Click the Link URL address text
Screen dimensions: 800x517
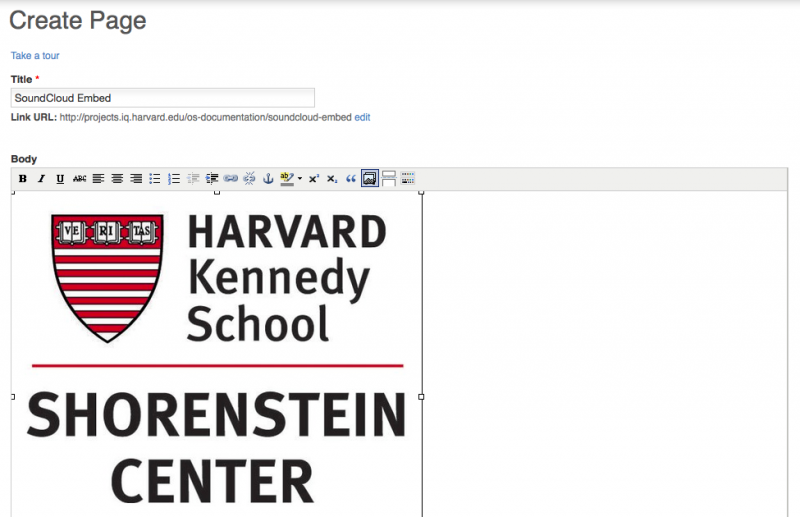click(x=206, y=117)
